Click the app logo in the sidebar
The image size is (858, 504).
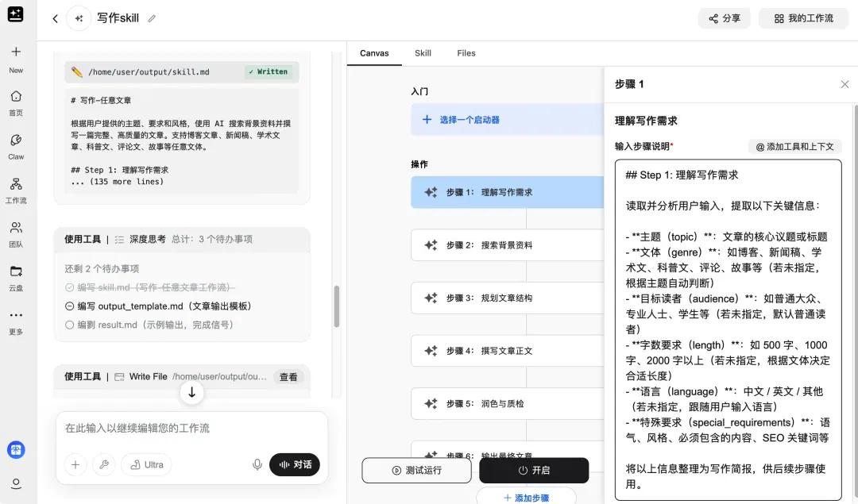(15, 14)
